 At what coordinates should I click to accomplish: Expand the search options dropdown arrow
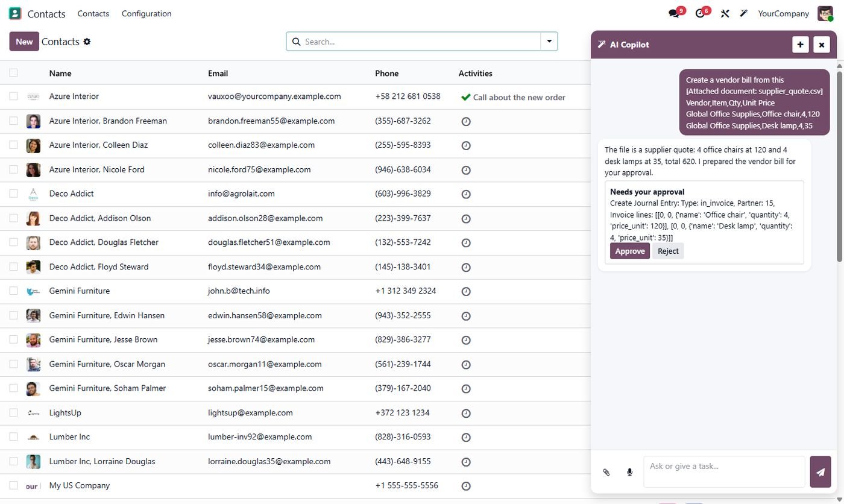tap(549, 42)
